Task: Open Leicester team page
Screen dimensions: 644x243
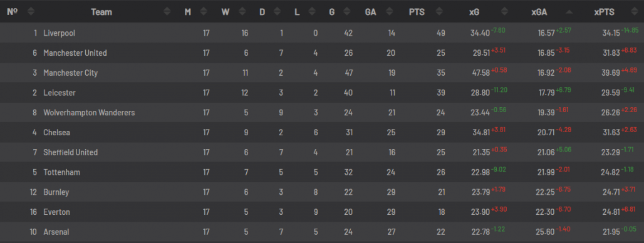Action: click(x=60, y=93)
